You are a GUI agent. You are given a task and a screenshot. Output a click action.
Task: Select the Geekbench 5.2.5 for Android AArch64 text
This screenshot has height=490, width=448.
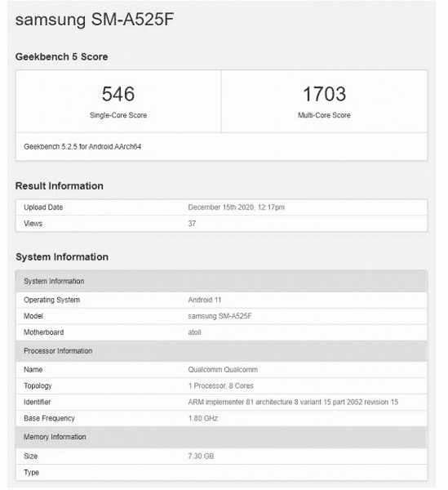click(x=82, y=146)
